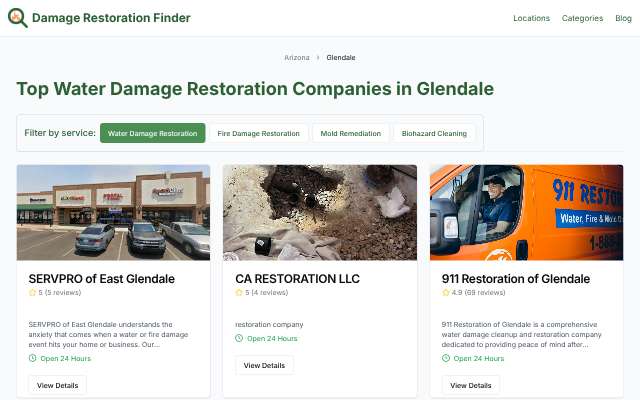Screen dimensions: 640x400
Task: Open the Blog nav link
Action: click(623, 18)
